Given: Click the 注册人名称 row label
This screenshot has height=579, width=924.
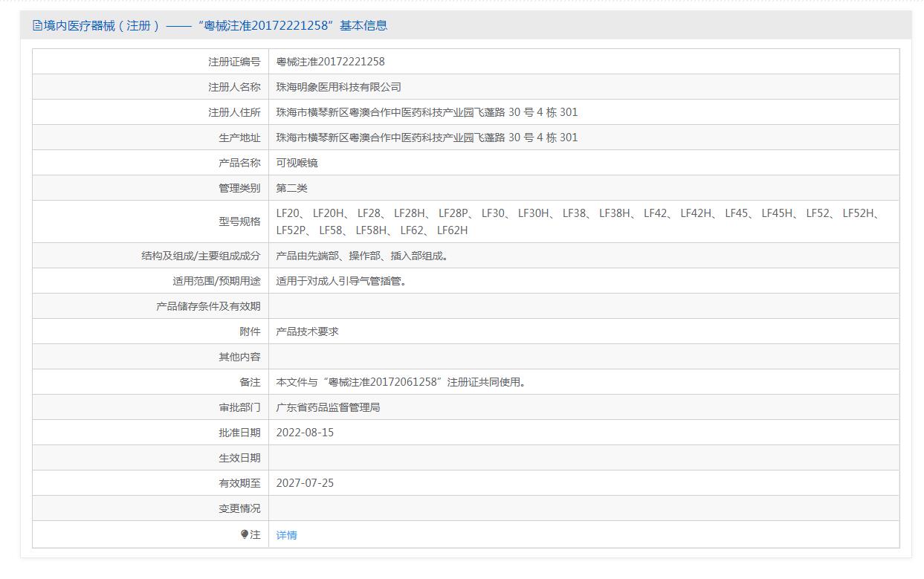Looking at the screenshot, I should pyautogui.click(x=234, y=87).
